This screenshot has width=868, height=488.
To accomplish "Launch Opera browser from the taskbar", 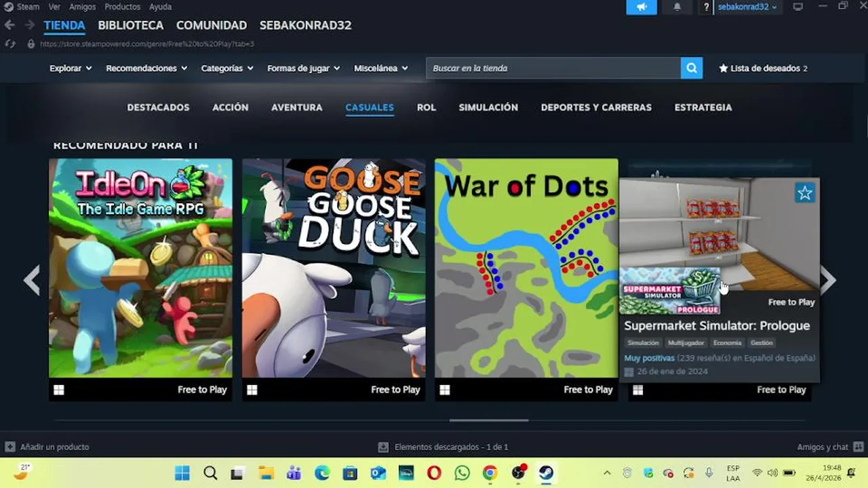I will click(434, 473).
